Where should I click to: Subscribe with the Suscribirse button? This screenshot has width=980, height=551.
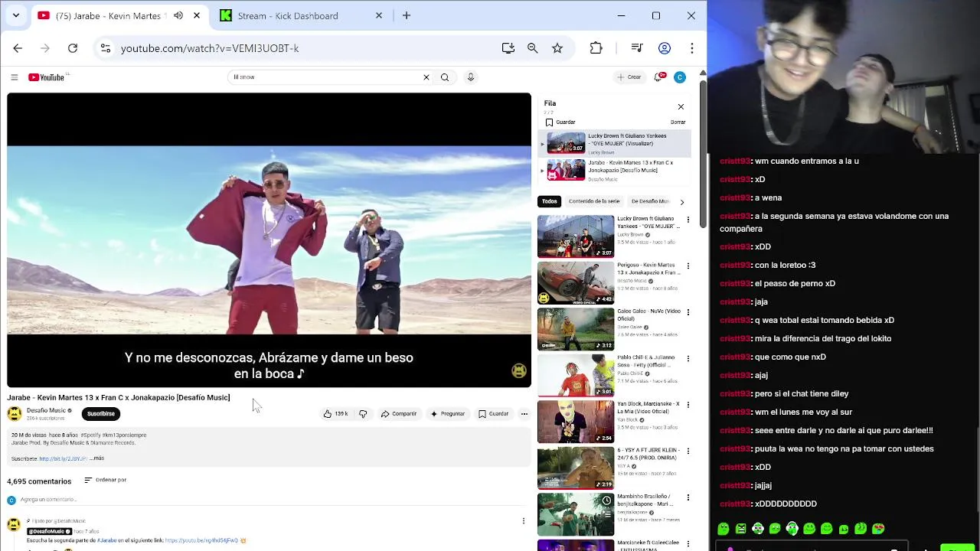(x=101, y=414)
